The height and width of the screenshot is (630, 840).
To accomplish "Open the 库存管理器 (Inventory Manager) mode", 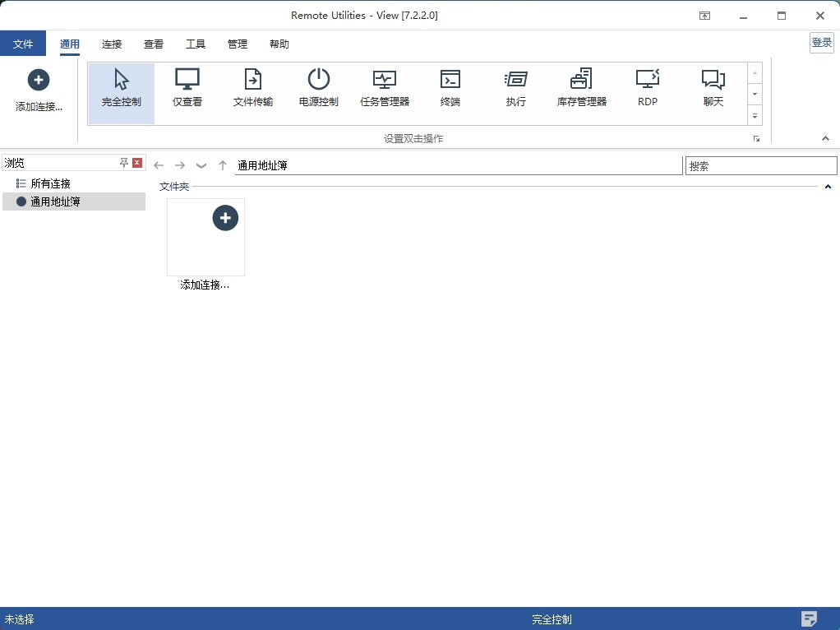I will coord(581,89).
